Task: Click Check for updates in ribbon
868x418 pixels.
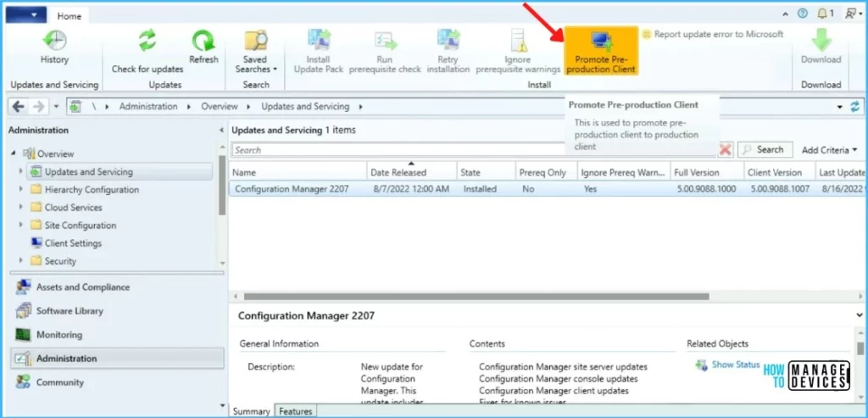Action: pyautogui.click(x=147, y=52)
